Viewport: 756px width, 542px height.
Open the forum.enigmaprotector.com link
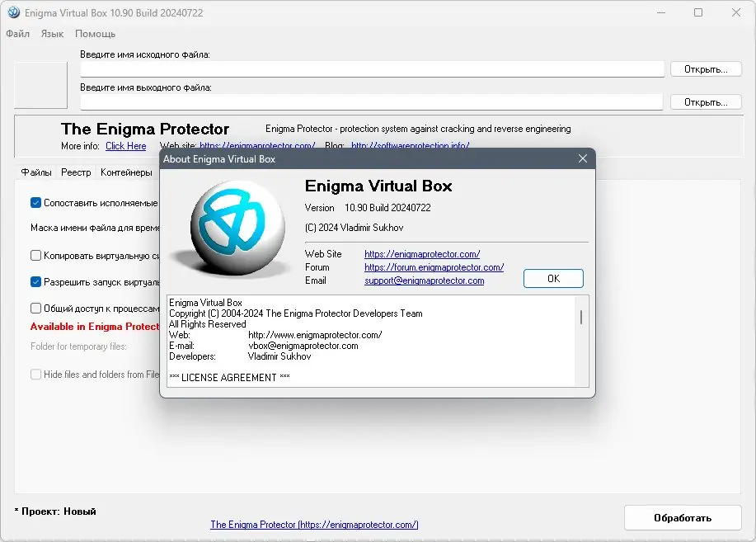click(434, 267)
